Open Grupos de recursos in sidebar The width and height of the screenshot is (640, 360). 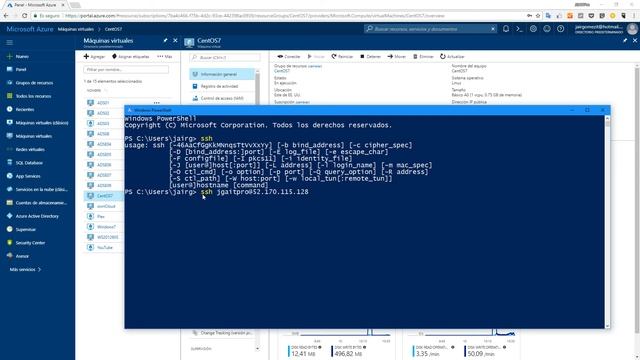pyautogui.click(x=34, y=83)
